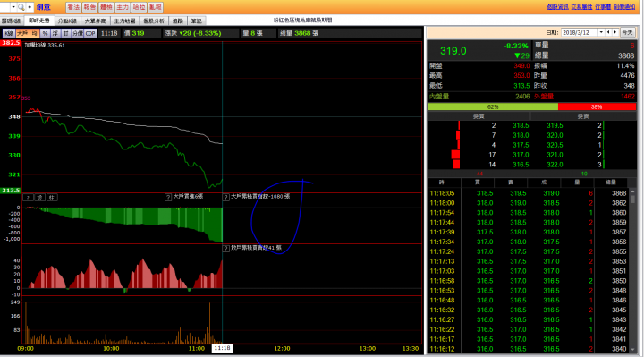
Task: Click the 哈拉 button
Action: (140, 7)
